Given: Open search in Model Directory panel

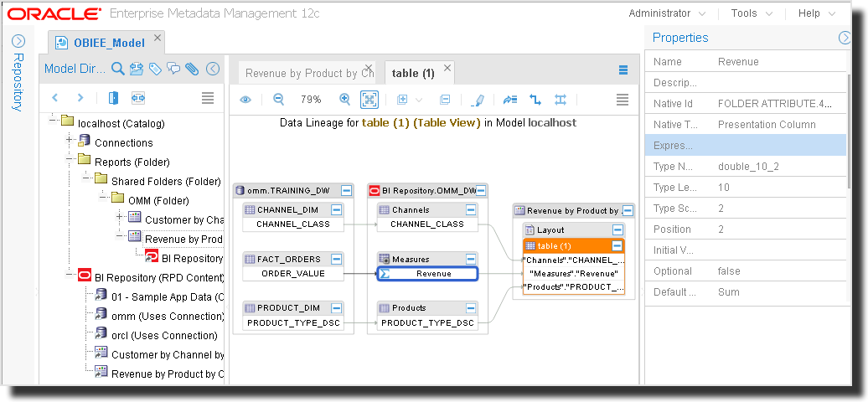Looking at the screenshot, I should pos(117,69).
